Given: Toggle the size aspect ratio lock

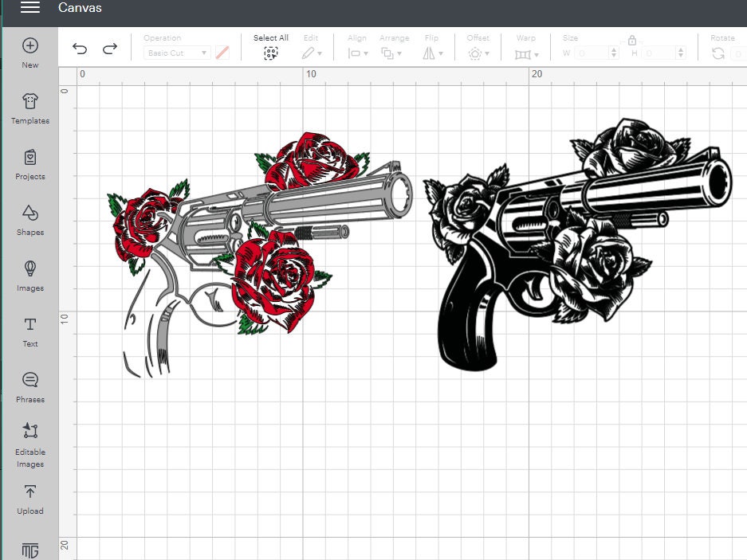Looking at the screenshot, I should pyautogui.click(x=632, y=40).
